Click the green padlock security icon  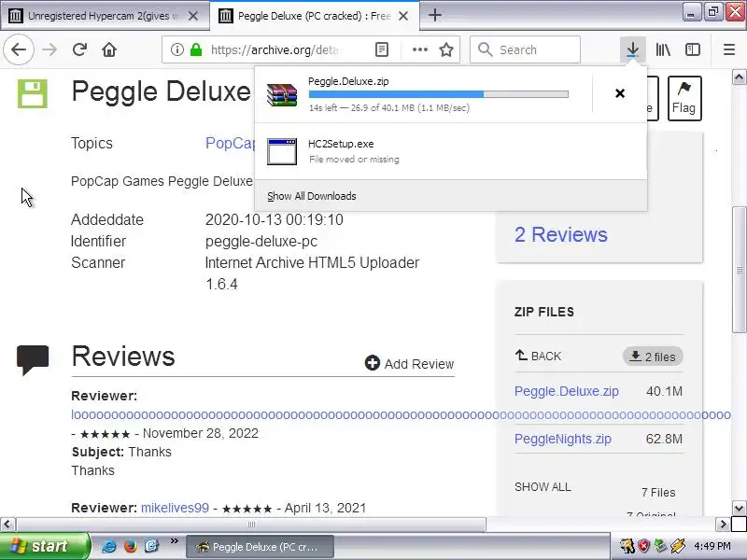[x=196, y=49]
